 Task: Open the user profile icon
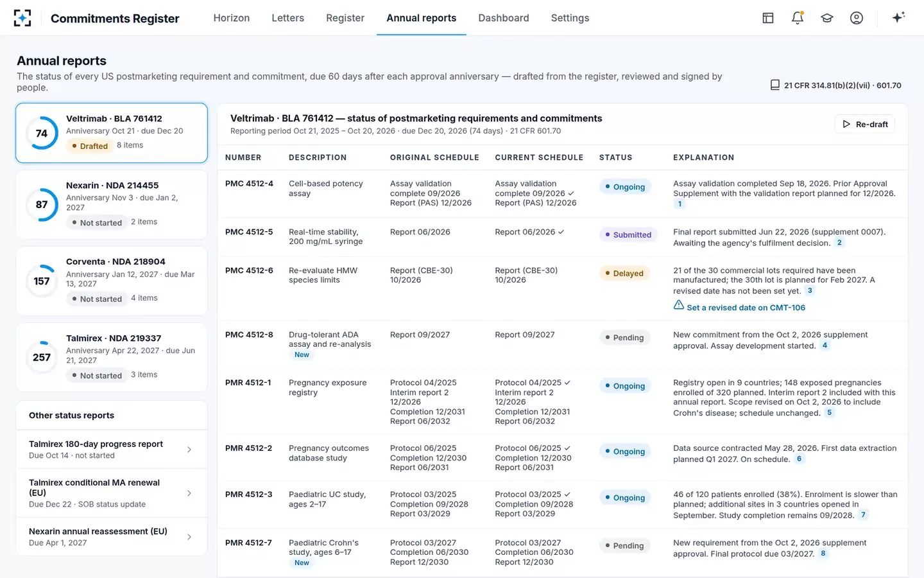coord(857,18)
